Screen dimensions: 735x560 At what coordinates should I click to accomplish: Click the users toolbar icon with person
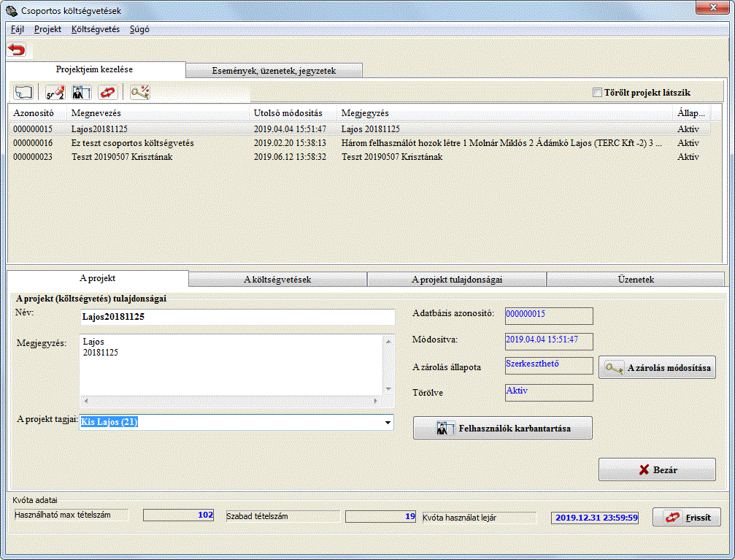80,93
